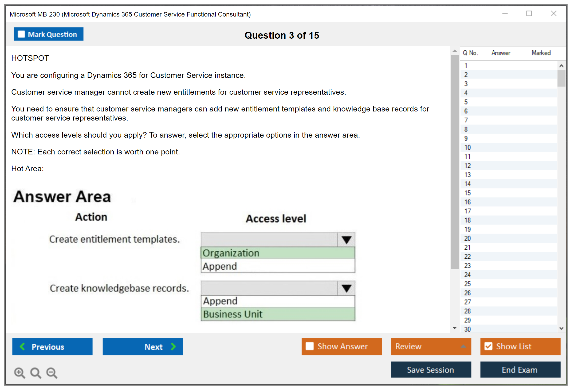Click the green right arrow on Next
The height and width of the screenshot is (392, 574).
pyautogui.click(x=174, y=346)
